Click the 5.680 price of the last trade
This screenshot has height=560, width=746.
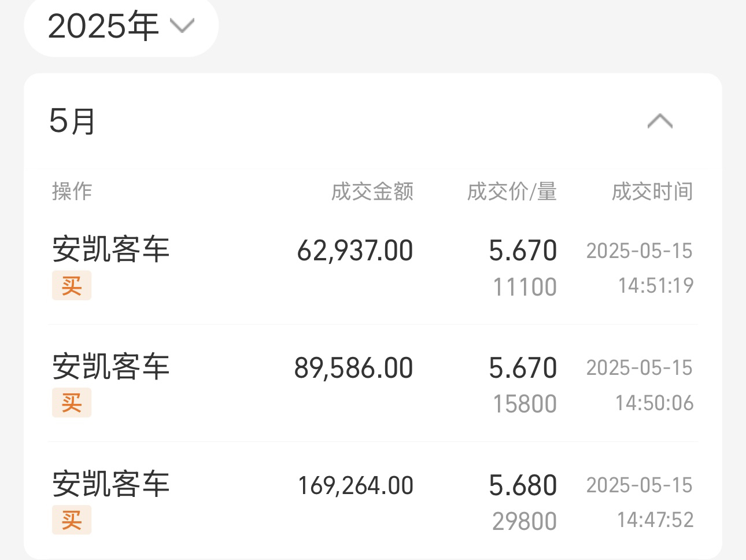pos(523,485)
